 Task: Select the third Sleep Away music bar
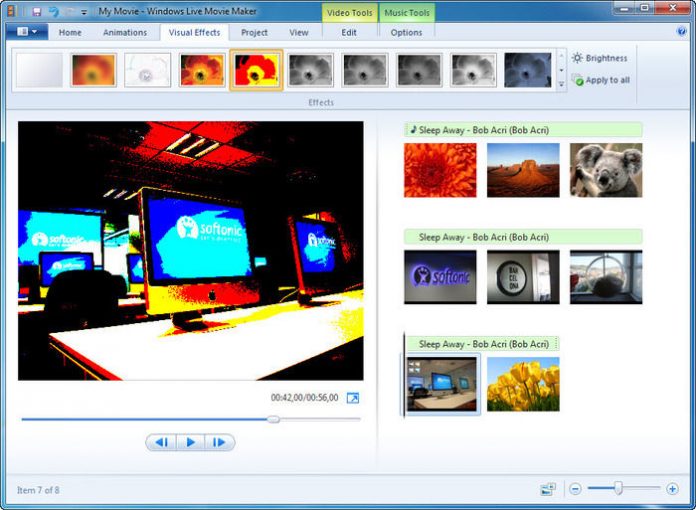coord(482,344)
